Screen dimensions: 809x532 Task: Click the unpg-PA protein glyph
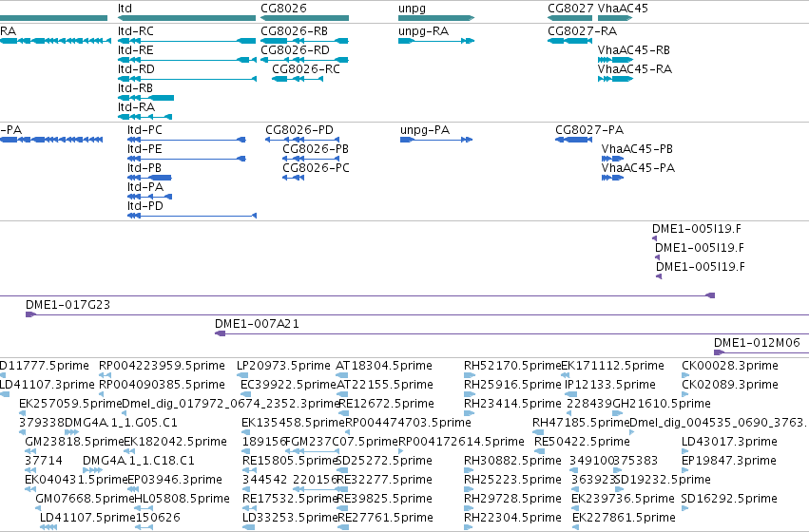[x=436, y=140]
